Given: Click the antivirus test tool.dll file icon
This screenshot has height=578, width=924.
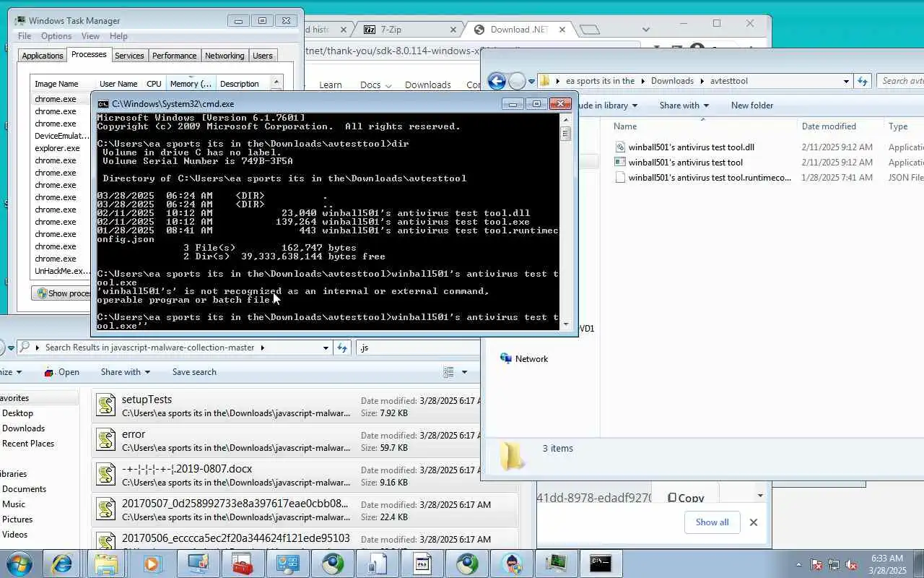Looking at the screenshot, I should pos(619,147).
